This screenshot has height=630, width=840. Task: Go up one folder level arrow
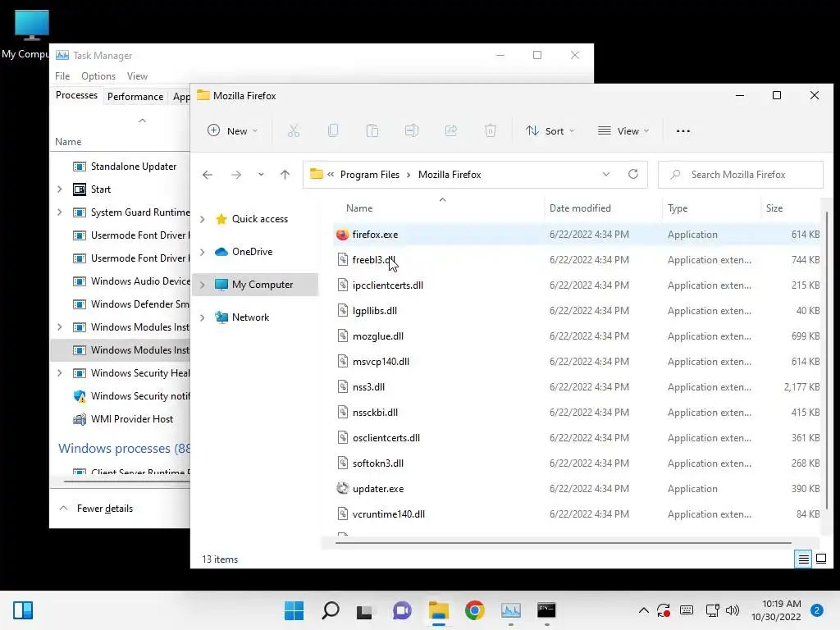[x=285, y=175]
